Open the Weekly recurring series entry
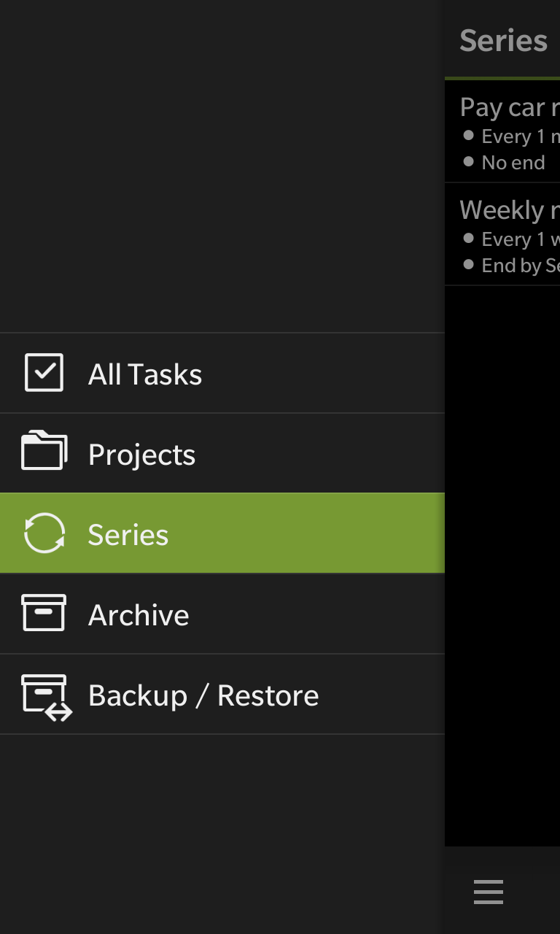 (x=502, y=234)
